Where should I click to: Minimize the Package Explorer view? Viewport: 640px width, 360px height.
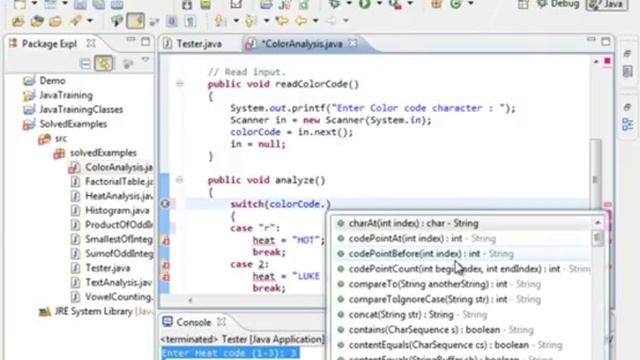click(131, 40)
